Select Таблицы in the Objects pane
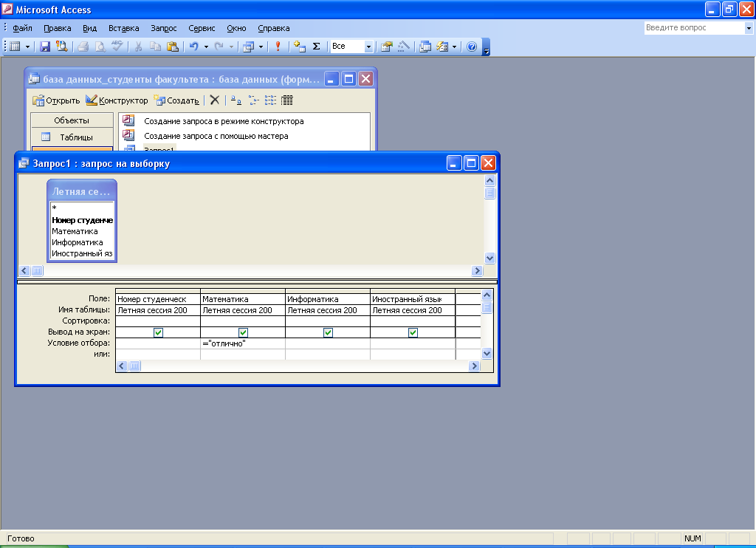The width and height of the screenshot is (756, 548). tap(72, 137)
